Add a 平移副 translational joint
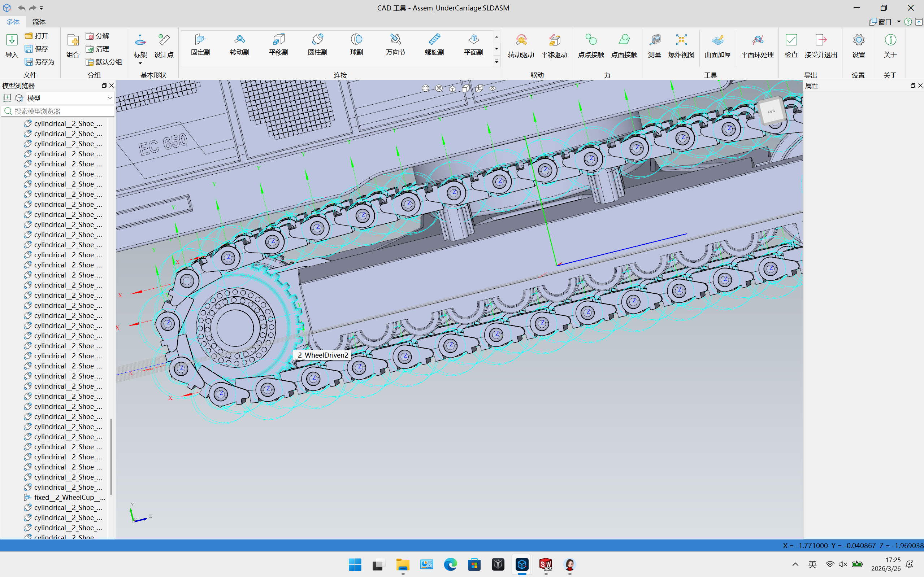The image size is (924, 577). point(278,45)
